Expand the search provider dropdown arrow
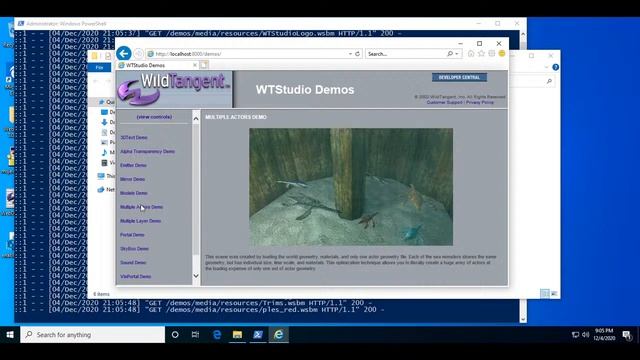Image resolution: width=640 pixels, height=360 pixels. tap(457, 54)
